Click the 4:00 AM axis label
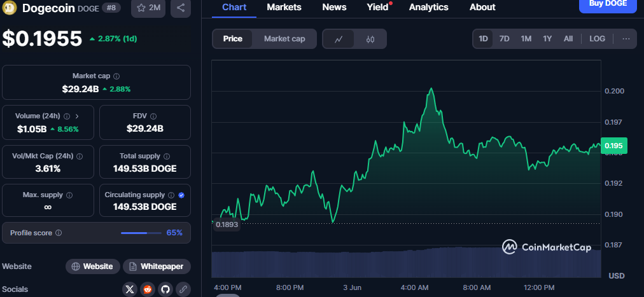644x297 pixels. pyautogui.click(x=415, y=287)
